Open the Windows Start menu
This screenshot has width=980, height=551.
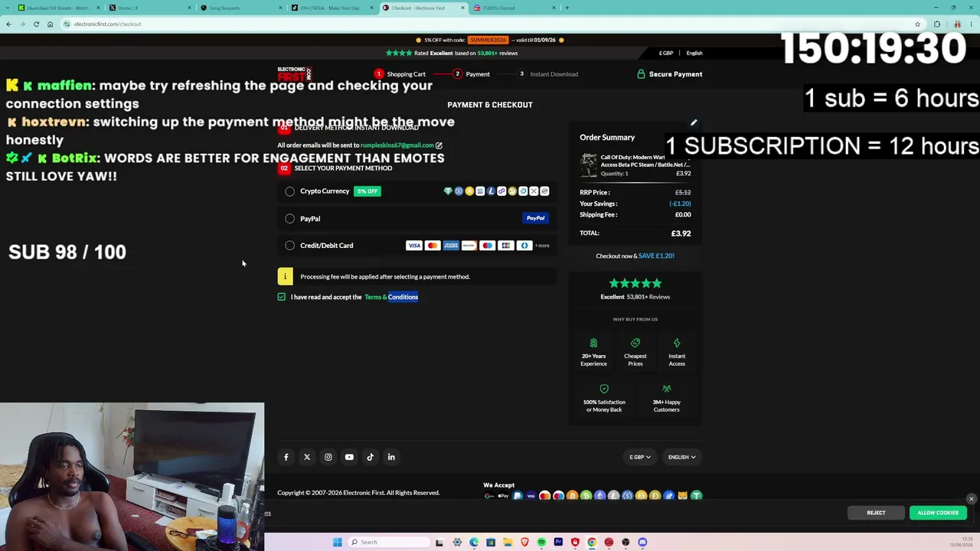pos(338,543)
